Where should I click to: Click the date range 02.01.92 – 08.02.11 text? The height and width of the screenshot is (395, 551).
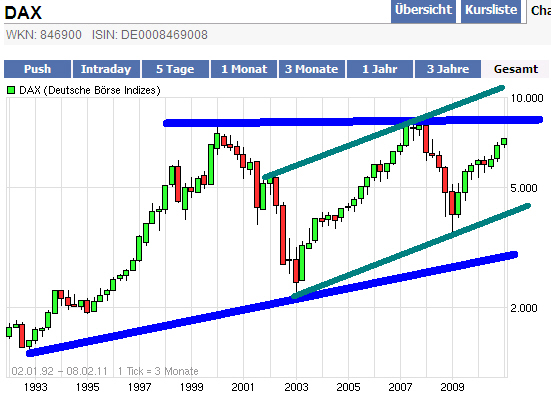(59, 371)
